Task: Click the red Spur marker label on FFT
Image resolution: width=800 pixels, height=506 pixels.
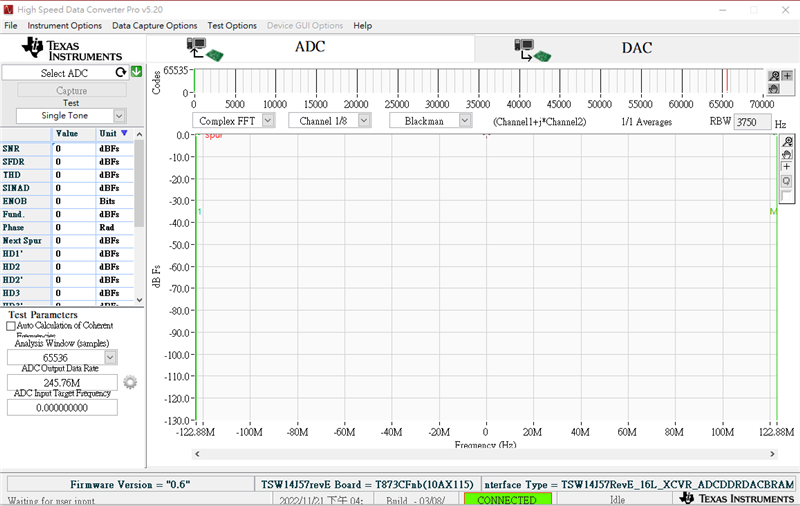Action: coord(214,136)
